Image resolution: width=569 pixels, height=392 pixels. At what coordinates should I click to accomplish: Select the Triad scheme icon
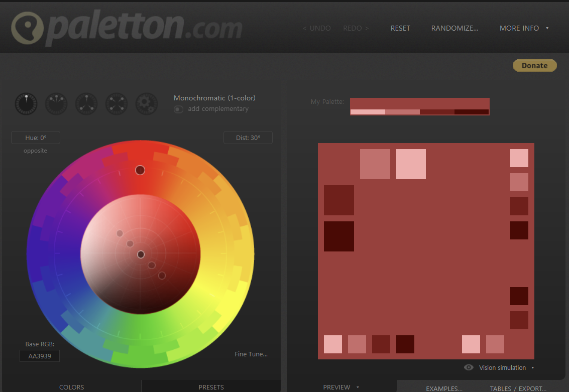click(x=86, y=104)
